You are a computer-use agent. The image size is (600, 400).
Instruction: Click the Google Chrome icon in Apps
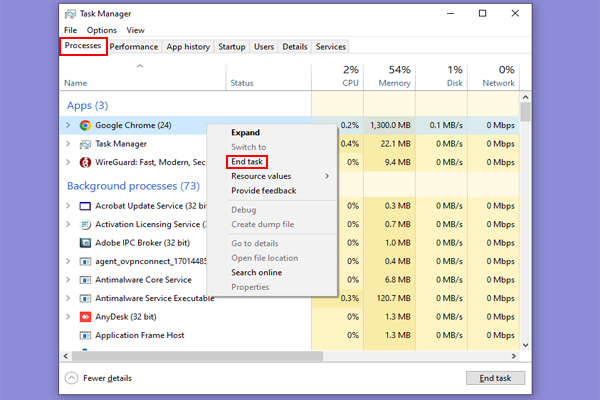(85, 125)
